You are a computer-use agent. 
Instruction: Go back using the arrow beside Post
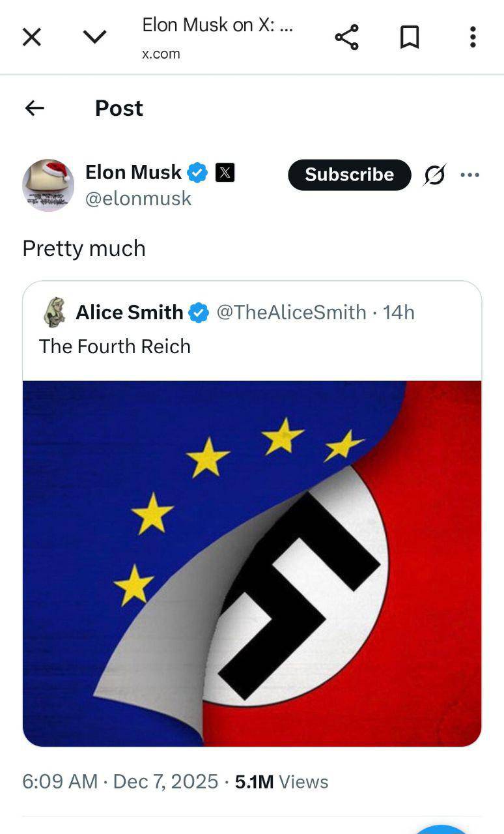[35, 108]
